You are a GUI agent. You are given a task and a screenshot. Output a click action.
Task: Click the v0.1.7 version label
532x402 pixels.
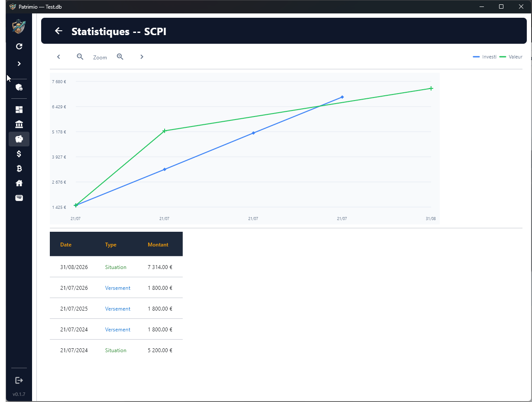(x=19, y=394)
